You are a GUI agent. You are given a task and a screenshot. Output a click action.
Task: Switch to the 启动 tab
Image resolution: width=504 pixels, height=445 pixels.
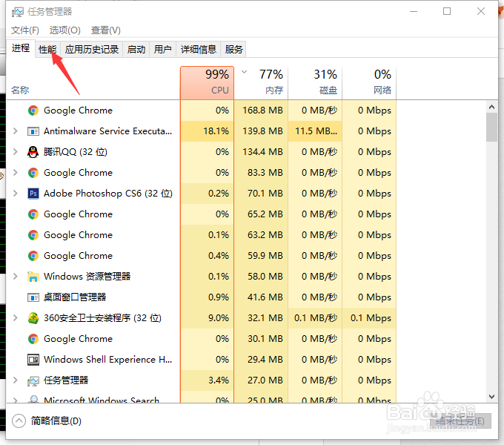tap(136, 50)
